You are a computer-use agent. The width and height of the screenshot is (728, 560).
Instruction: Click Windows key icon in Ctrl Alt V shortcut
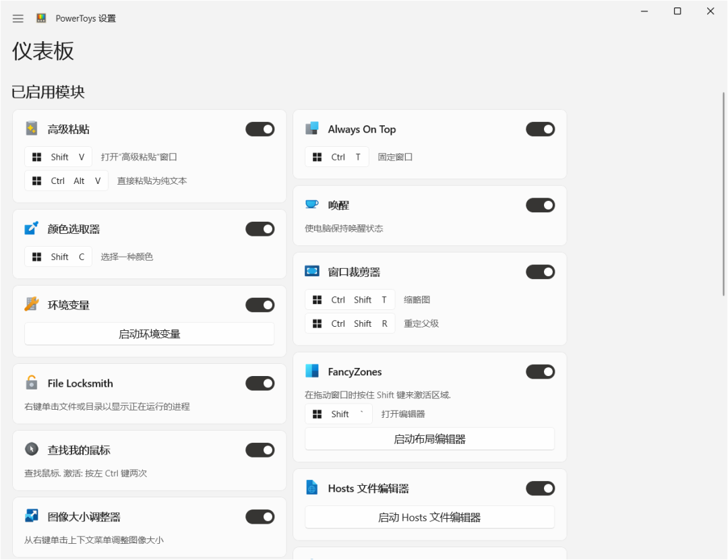pos(36,181)
